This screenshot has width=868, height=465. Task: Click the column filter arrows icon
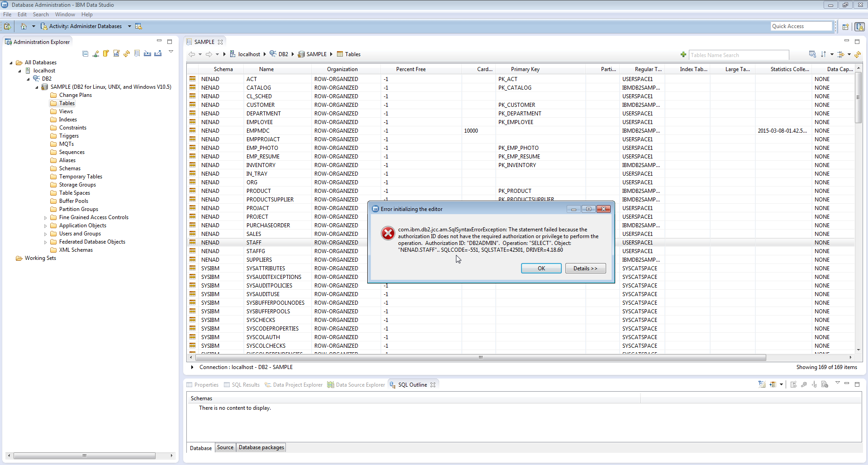841,54
